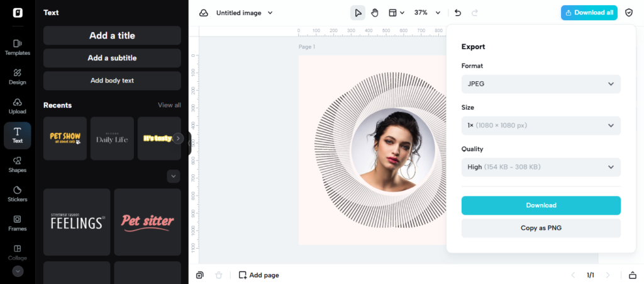Switch to the Templates tab
This screenshot has width=644, height=284.
[x=18, y=47]
